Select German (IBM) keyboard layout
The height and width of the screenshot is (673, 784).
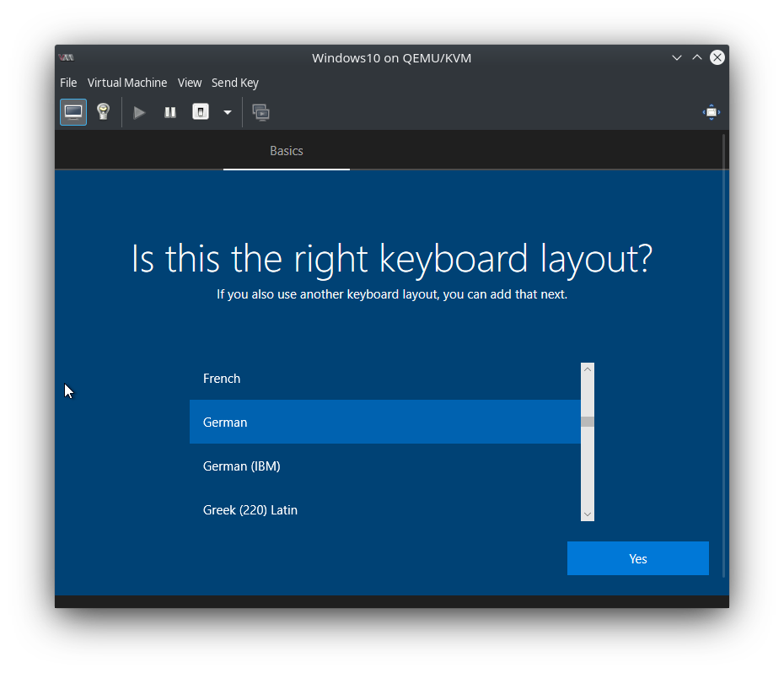(x=385, y=466)
